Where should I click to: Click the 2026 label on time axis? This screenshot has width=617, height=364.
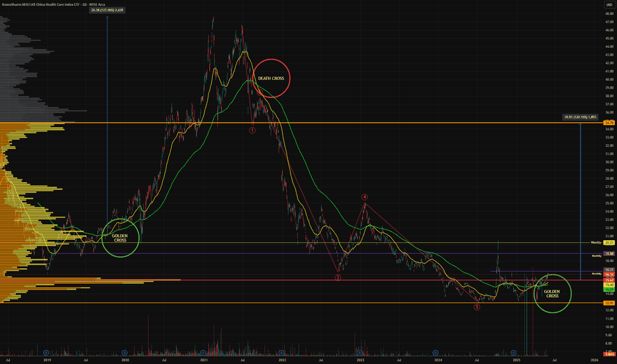594,360
